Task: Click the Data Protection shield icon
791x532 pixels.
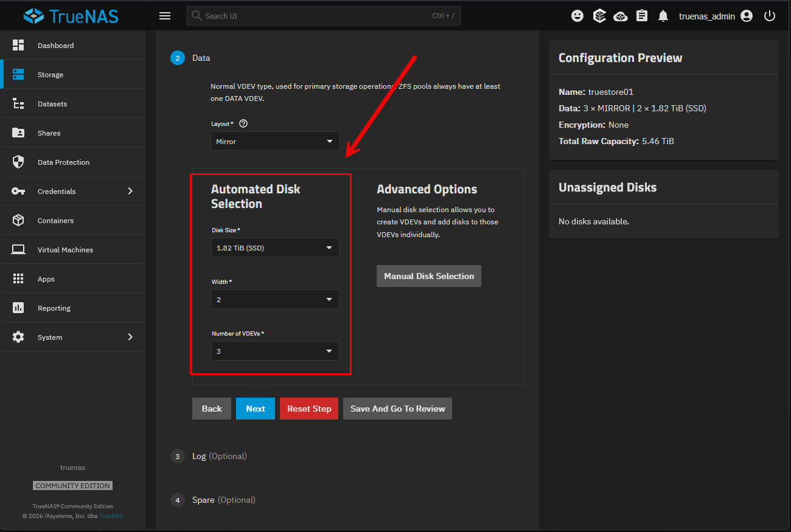Action: click(18, 162)
